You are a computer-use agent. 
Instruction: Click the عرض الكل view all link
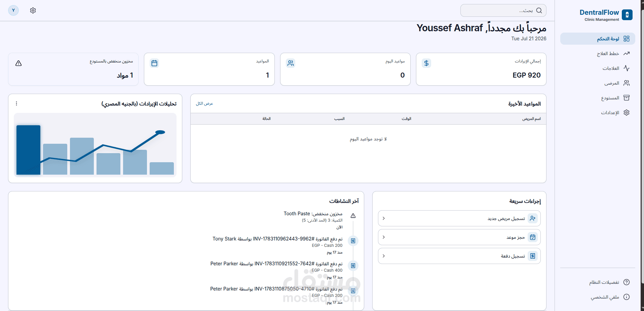coord(204,103)
